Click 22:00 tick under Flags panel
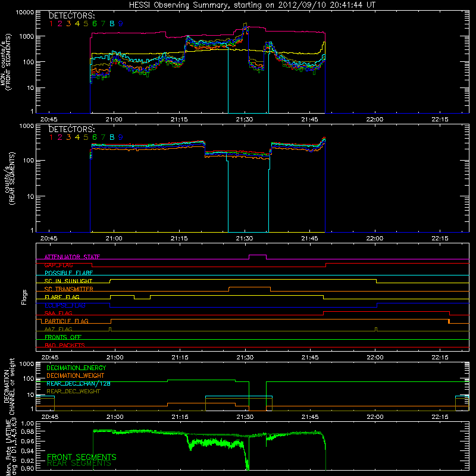This screenshot has height=476, width=476. [375, 358]
